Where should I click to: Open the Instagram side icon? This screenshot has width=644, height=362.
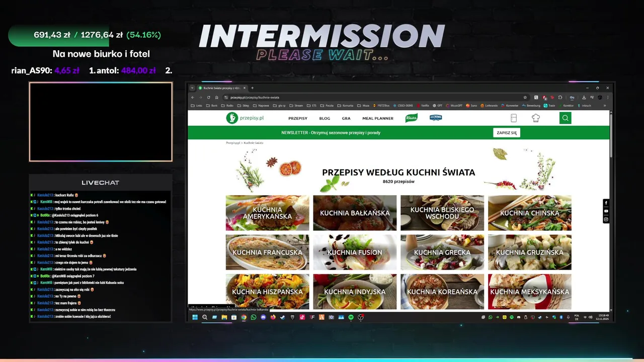606,219
